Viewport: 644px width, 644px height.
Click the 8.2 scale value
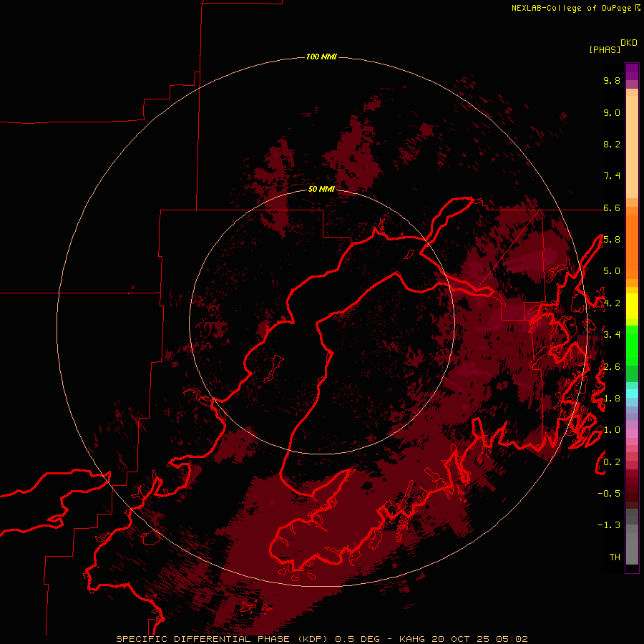tap(612, 144)
